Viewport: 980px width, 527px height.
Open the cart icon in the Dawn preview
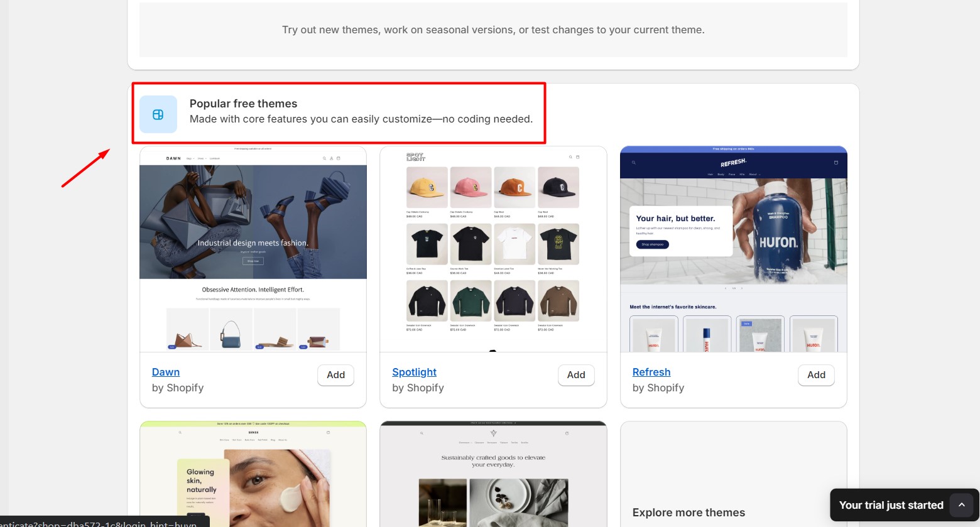[x=338, y=158]
